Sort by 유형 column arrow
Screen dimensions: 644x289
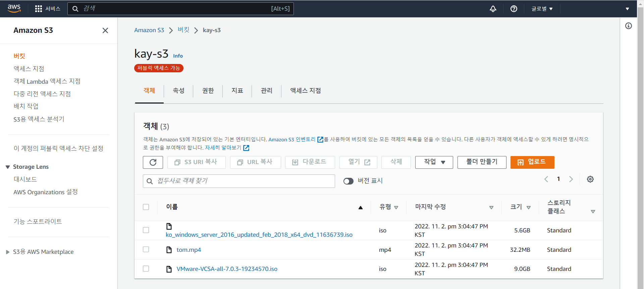click(396, 208)
